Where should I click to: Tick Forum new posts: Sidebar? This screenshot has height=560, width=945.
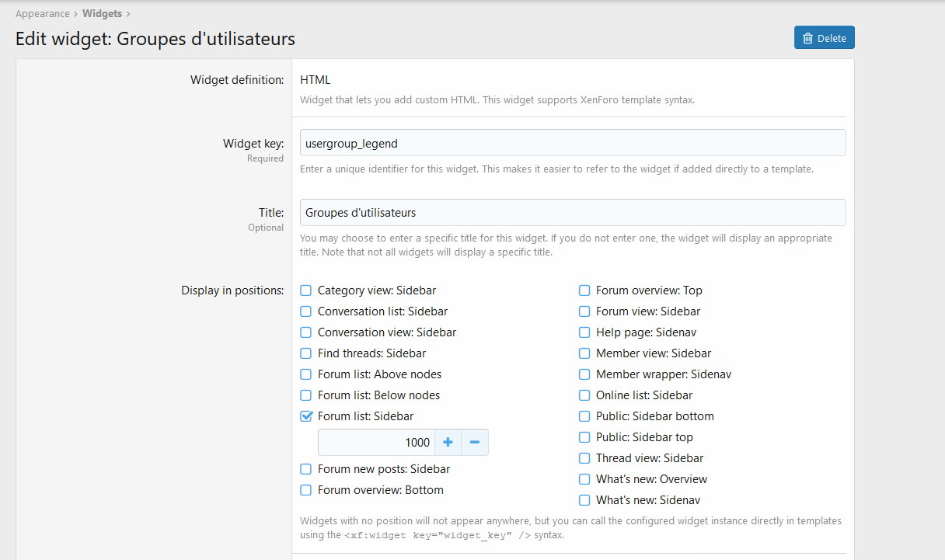(306, 469)
